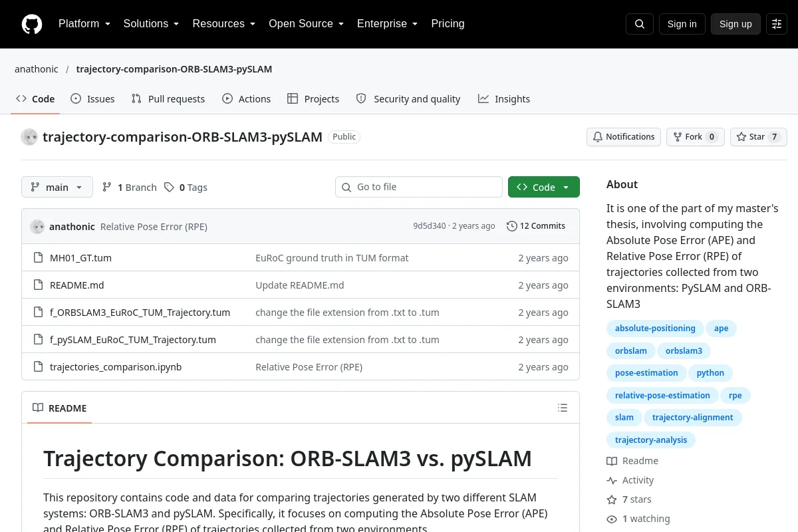Open the 0 Tags link

click(x=186, y=187)
